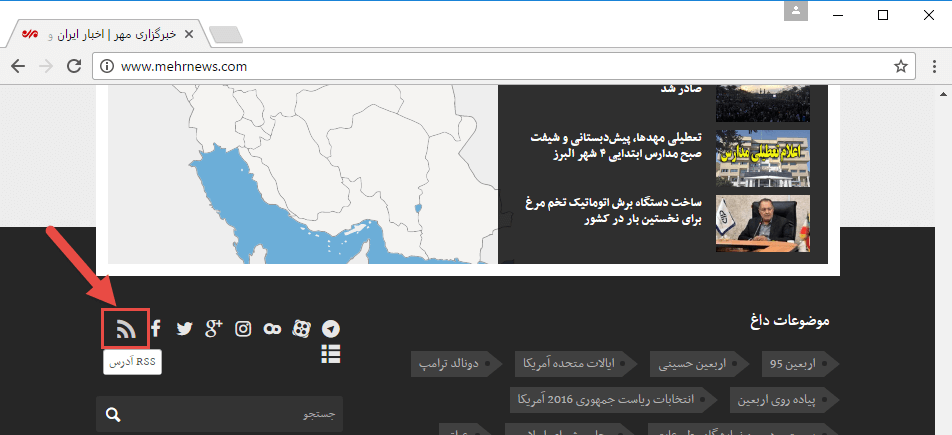The image size is (952, 435).
Task: Click the list grid icon below Telegram
Action: click(331, 353)
